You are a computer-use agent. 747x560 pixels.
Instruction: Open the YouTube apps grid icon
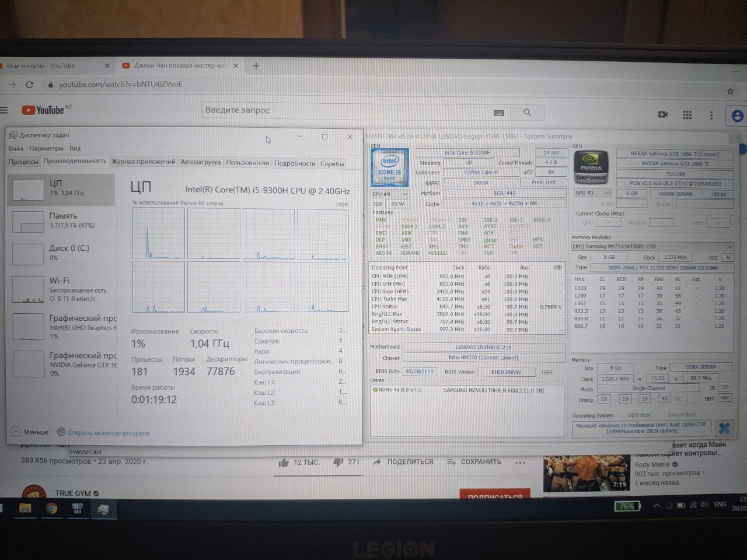pyautogui.click(x=687, y=115)
